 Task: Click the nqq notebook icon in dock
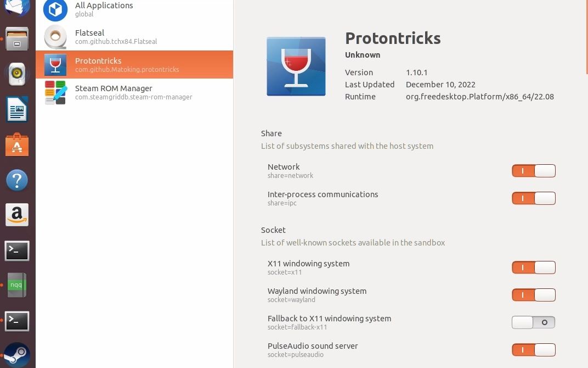(x=17, y=286)
